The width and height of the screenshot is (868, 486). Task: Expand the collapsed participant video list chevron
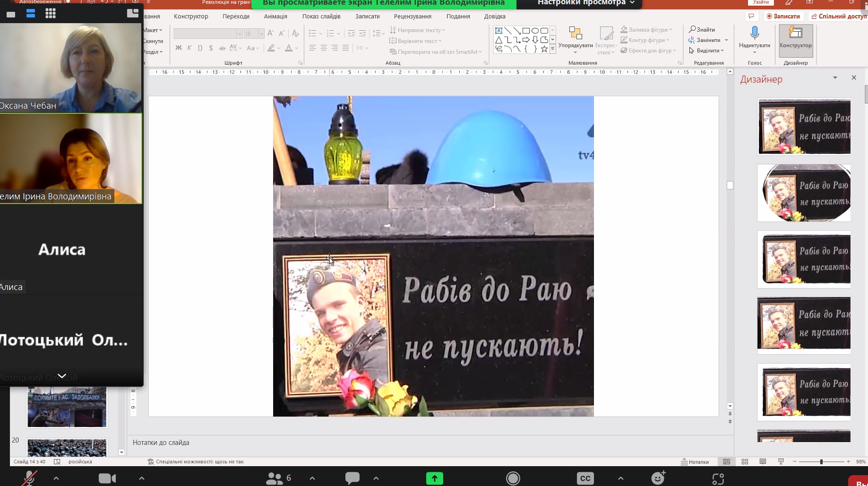[61, 376]
